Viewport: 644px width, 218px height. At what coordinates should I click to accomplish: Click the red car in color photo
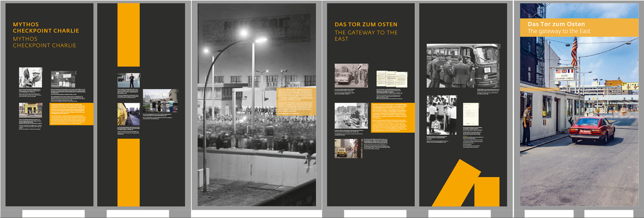pos(592,129)
